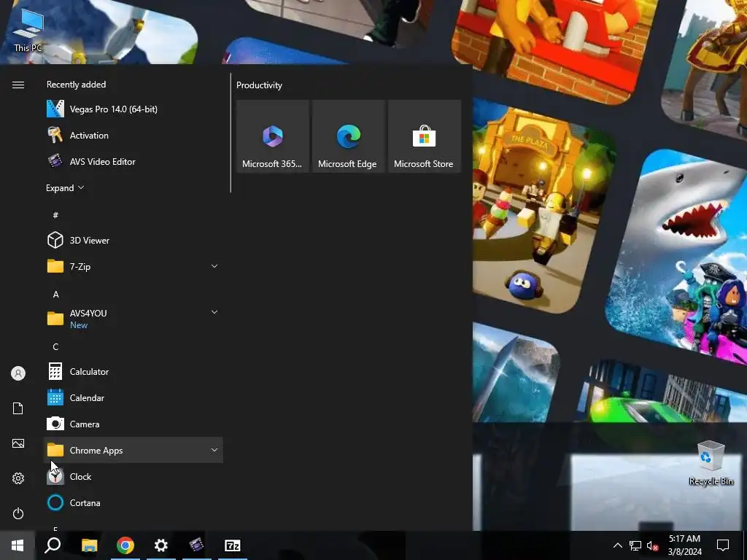
Task: Open the 7-Zip folder entry
Action: (x=133, y=266)
